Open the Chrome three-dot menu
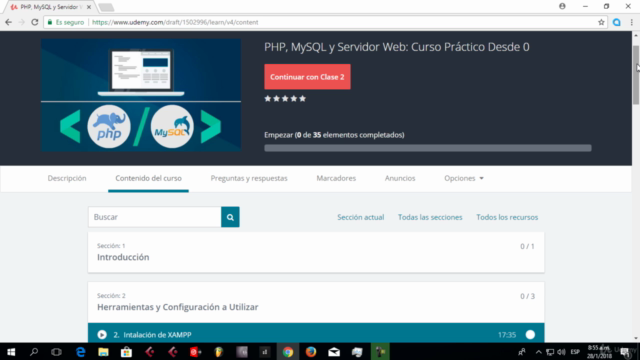 coord(631,22)
